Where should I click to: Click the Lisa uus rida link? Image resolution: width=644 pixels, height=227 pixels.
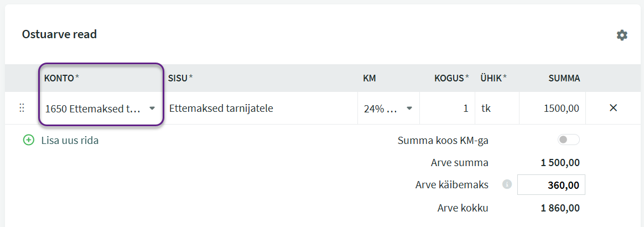pos(70,141)
